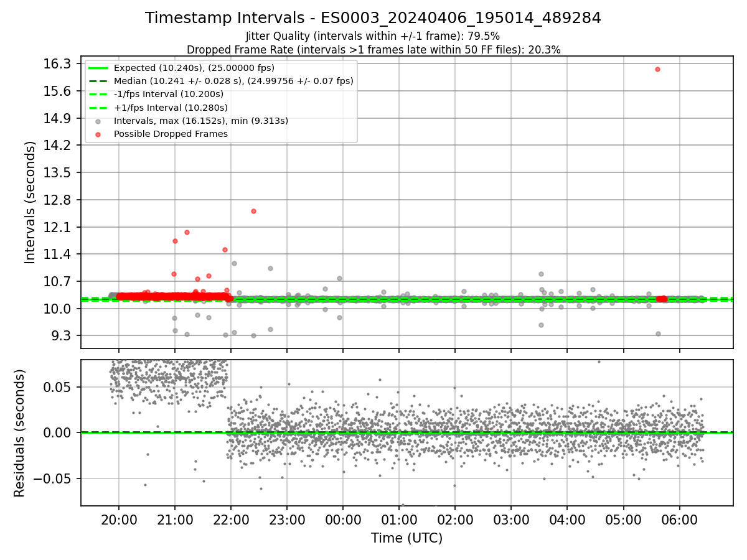Click the gray marker beside 'Intervals, max' legend
Viewport: 747px width, 560px height.
tap(98, 121)
